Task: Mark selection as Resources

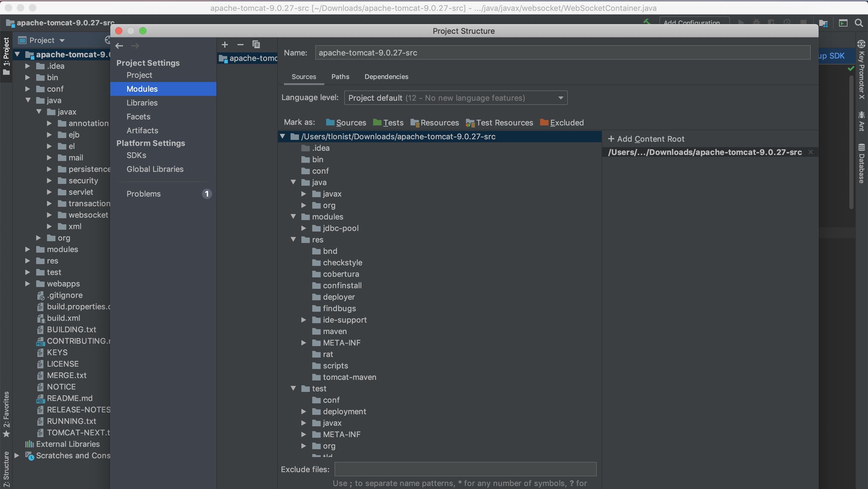Action: (435, 123)
